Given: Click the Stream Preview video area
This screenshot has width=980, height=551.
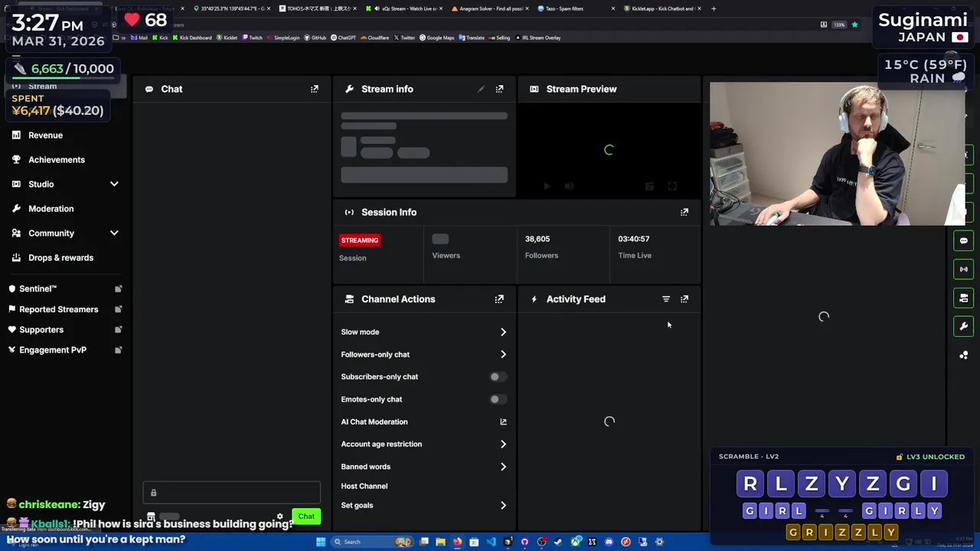Looking at the screenshot, I should [609, 151].
